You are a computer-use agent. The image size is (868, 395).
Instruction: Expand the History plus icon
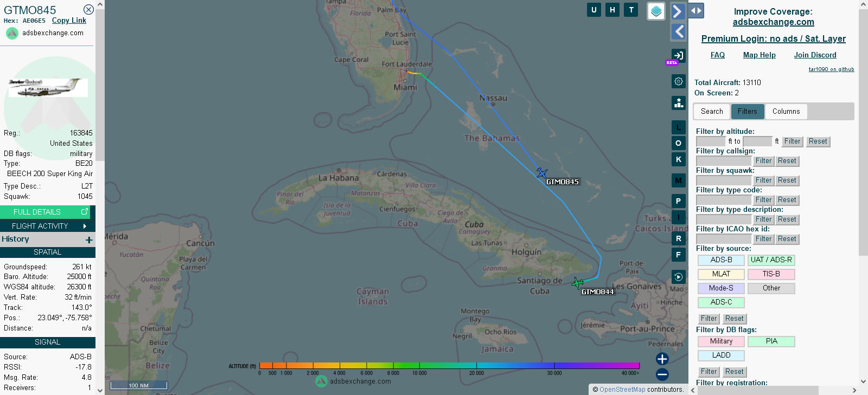coord(89,239)
